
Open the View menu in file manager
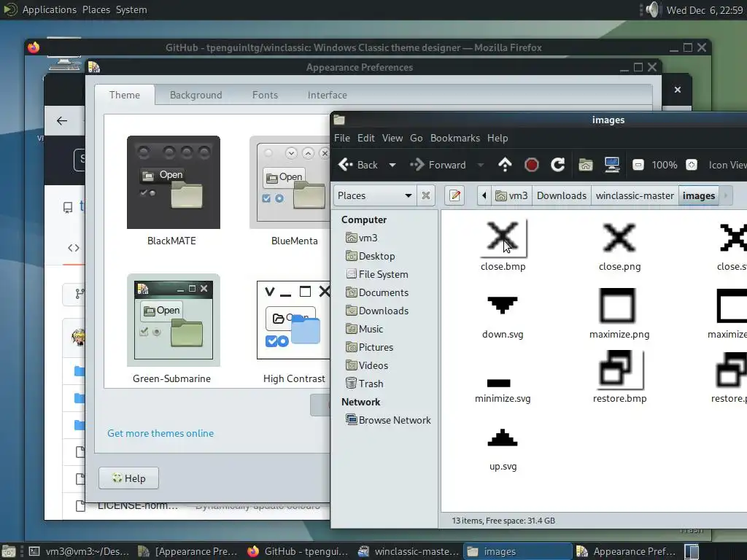pyautogui.click(x=392, y=138)
